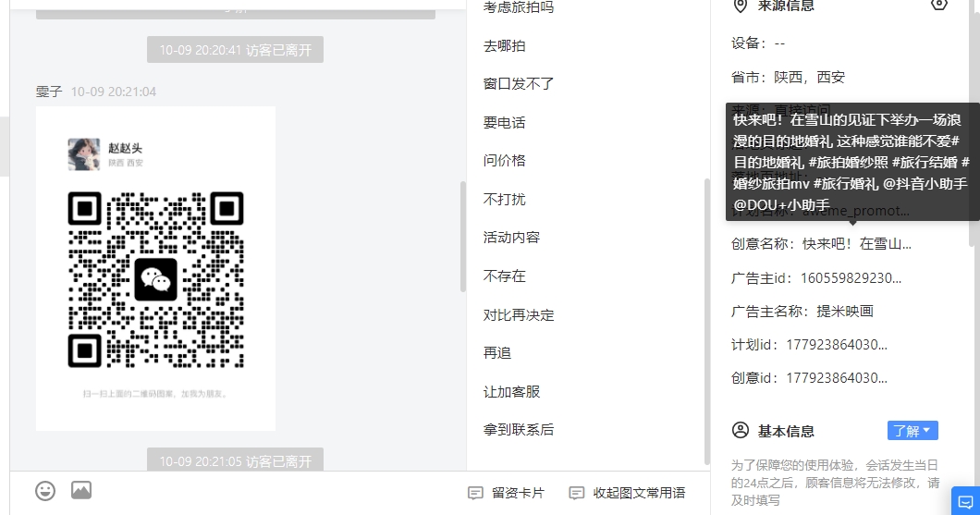Select quick phrase 拿到联系后
The image size is (980, 515).
coord(519,430)
